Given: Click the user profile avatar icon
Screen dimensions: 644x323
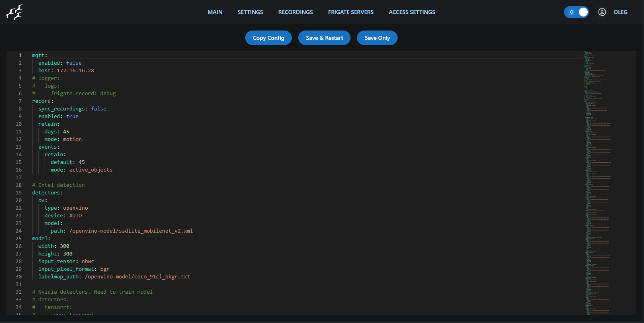Looking at the screenshot, I should (x=602, y=12).
